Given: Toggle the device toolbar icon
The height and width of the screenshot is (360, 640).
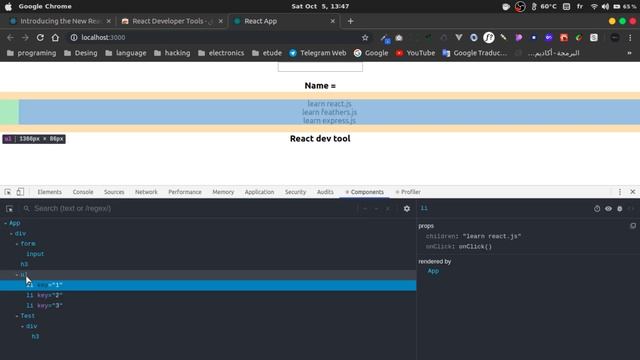Looking at the screenshot, I should tap(20, 192).
